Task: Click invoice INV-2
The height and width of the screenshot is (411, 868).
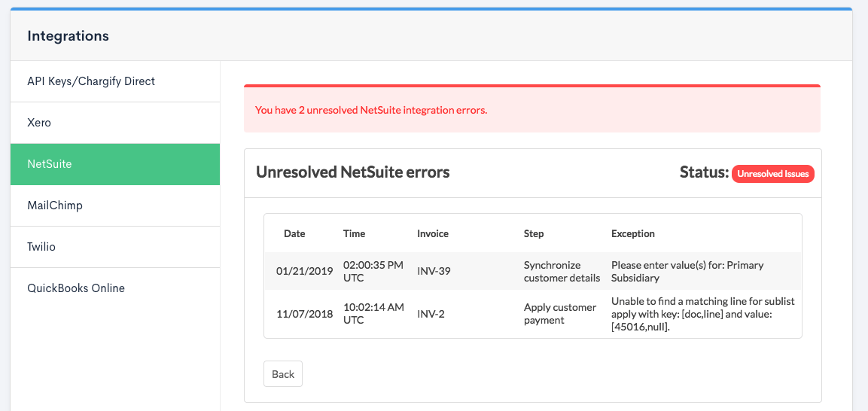Action: click(x=431, y=314)
